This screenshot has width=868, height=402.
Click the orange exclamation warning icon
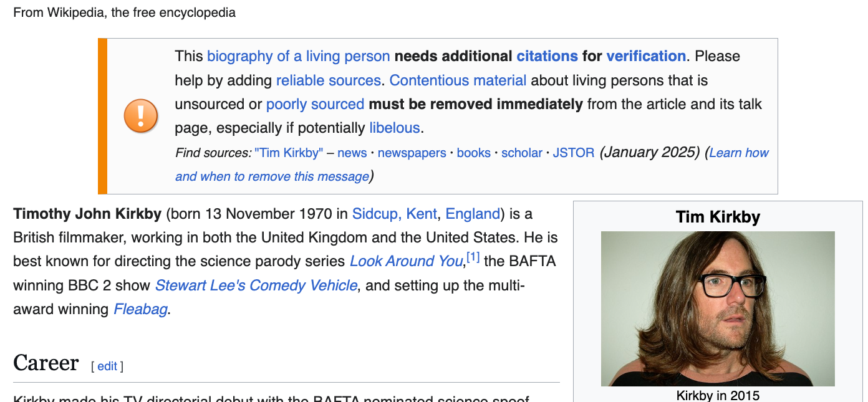140,116
